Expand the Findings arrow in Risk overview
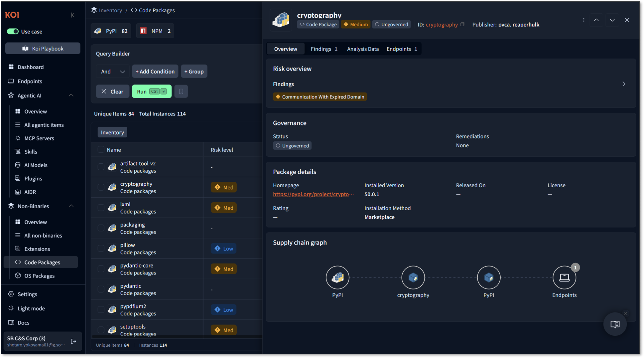The height and width of the screenshot is (358, 644). coord(624,84)
